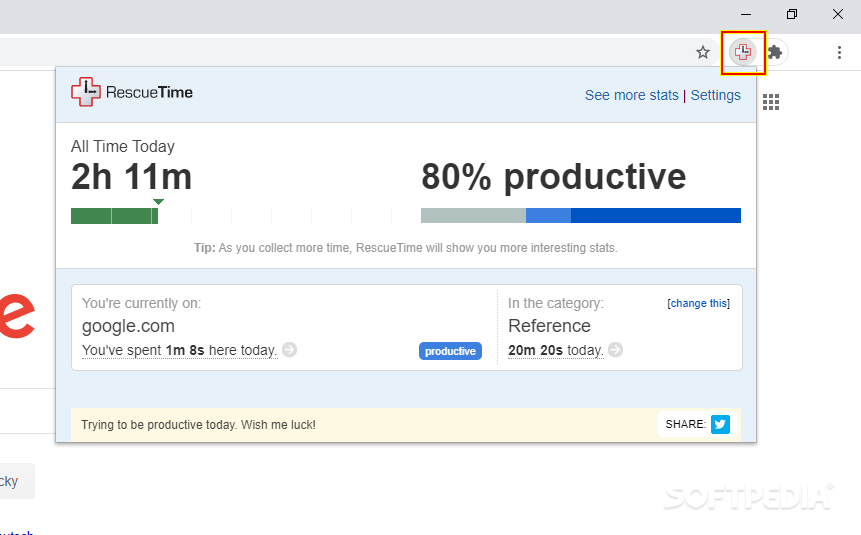Click 'Trying to be productive today' message
Screen dimensions: 861x535
click(x=198, y=425)
